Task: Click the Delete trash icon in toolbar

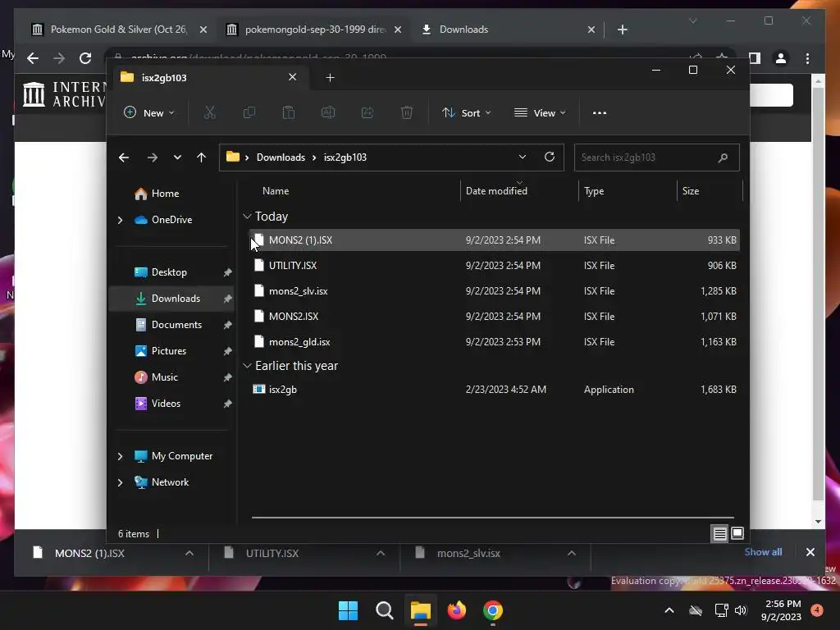Action: tap(407, 112)
